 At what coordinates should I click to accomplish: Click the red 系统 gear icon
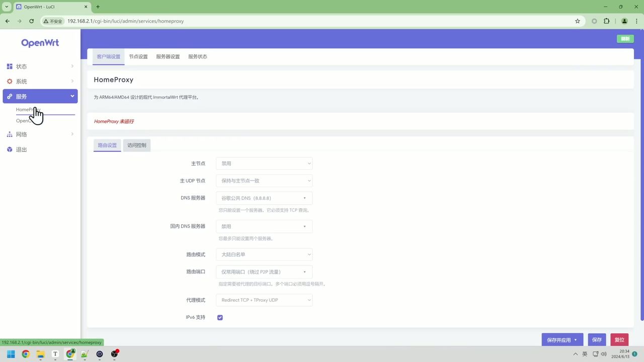pyautogui.click(x=9, y=81)
